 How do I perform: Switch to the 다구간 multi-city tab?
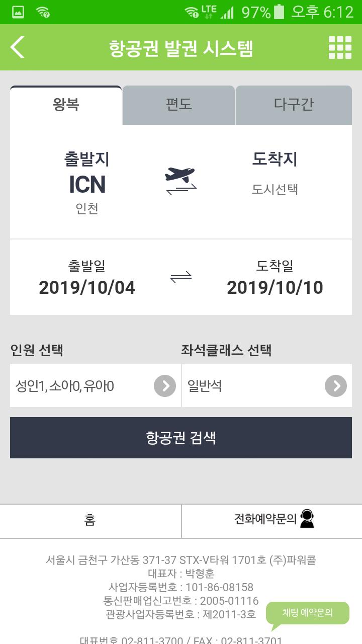[x=294, y=105]
